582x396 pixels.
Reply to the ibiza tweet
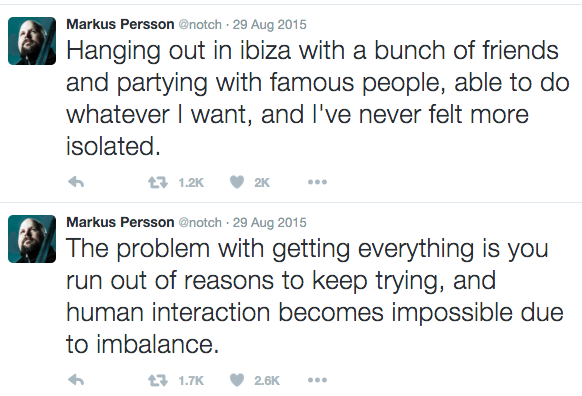[76, 182]
